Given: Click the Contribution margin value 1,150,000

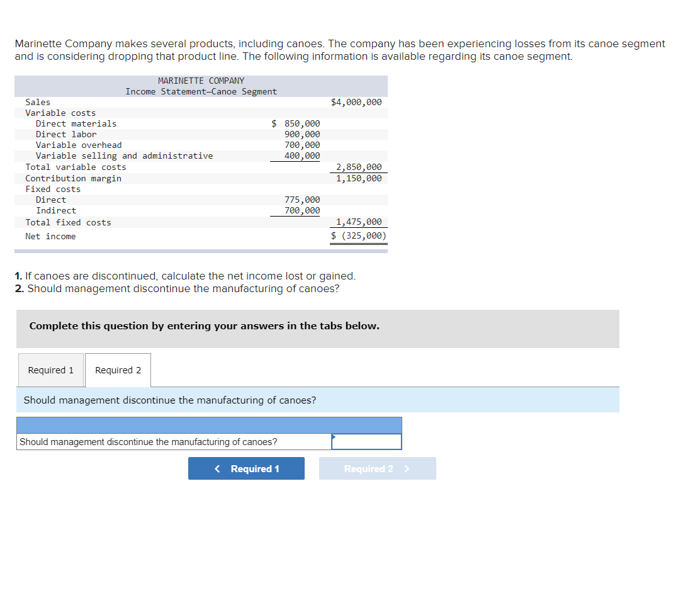Looking at the screenshot, I should (x=359, y=178).
